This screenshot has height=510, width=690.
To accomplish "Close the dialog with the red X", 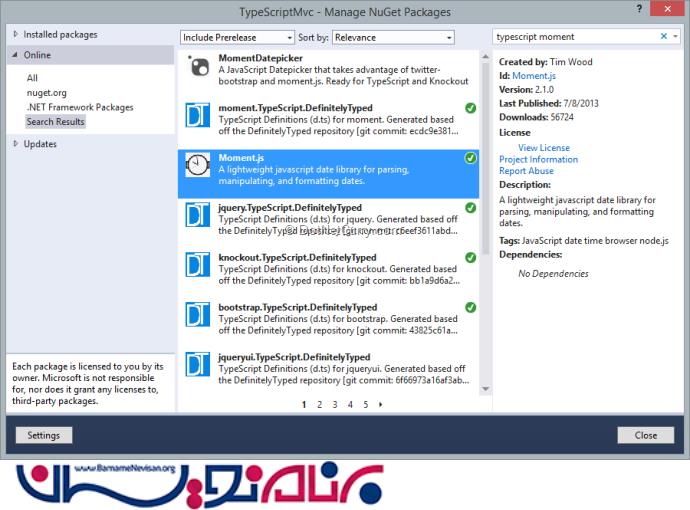I will 668,8.
